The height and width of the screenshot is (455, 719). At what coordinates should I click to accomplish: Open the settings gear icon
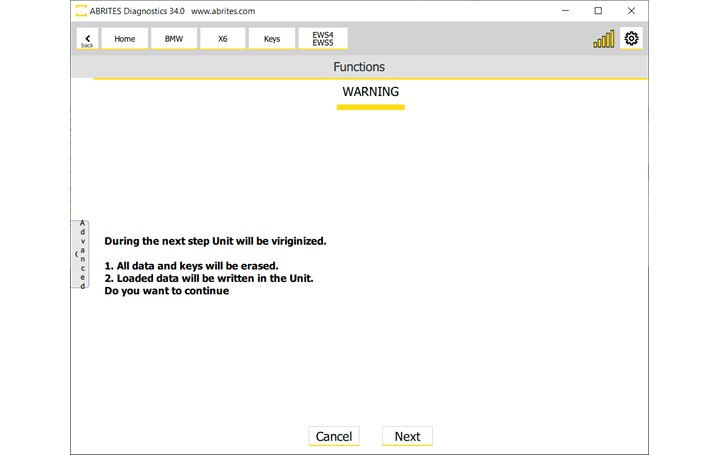coord(631,39)
